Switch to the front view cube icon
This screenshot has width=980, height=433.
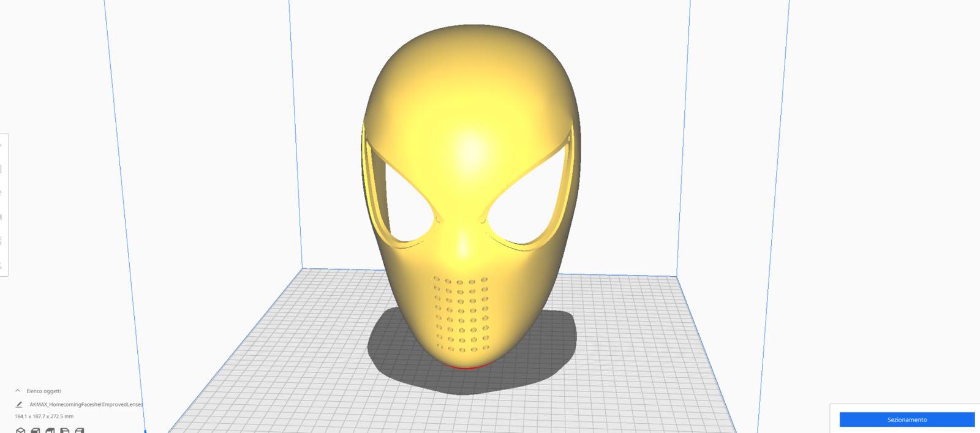tap(36, 430)
